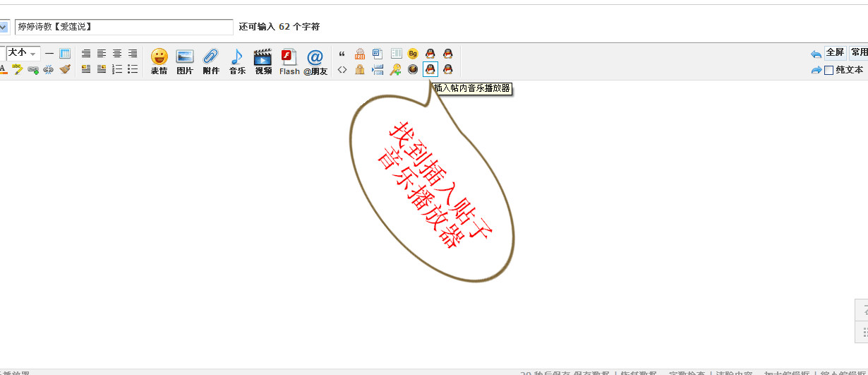Click the post title input field

click(x=123, y=27)
